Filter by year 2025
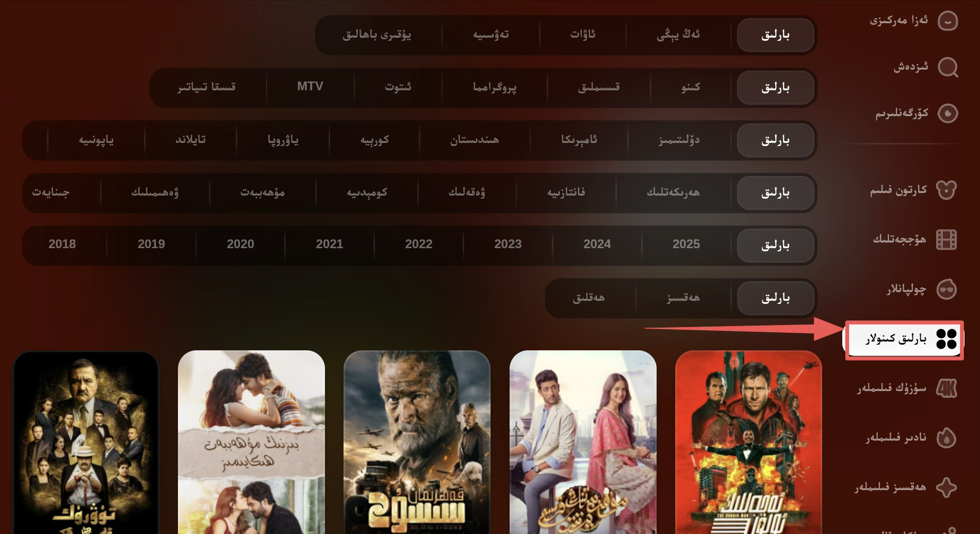This screenshot has height=534, width=980. coord(686,244)
